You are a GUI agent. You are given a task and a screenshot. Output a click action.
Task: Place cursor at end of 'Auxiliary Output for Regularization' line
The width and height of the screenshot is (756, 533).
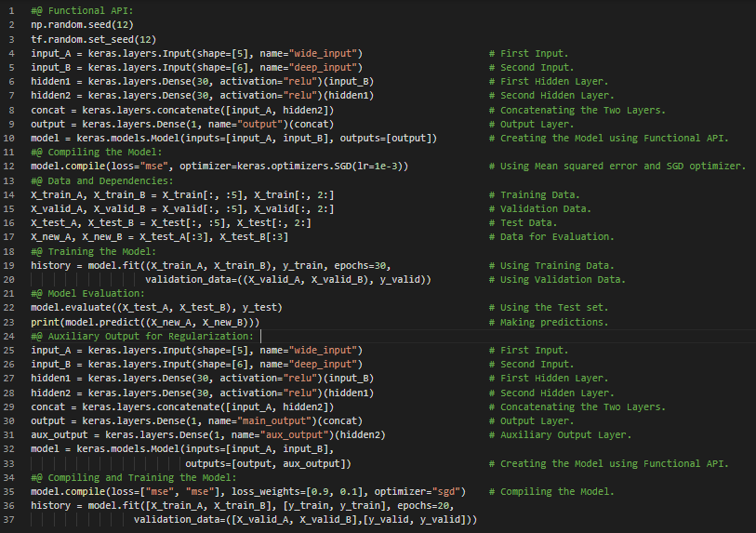click(x=260, y=336)
